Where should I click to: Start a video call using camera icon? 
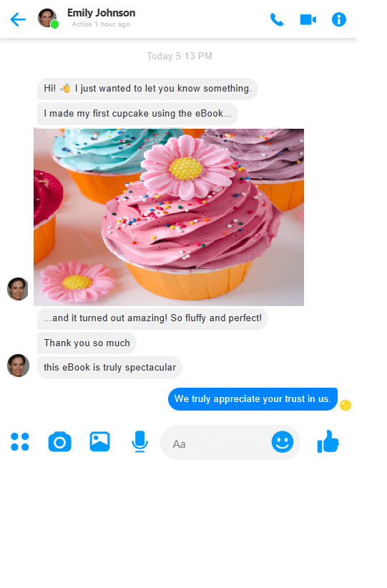pos(308,19)
